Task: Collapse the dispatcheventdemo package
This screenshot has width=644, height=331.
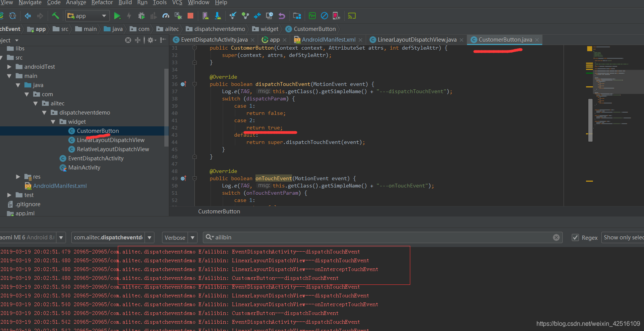Action: coord(44,113)
